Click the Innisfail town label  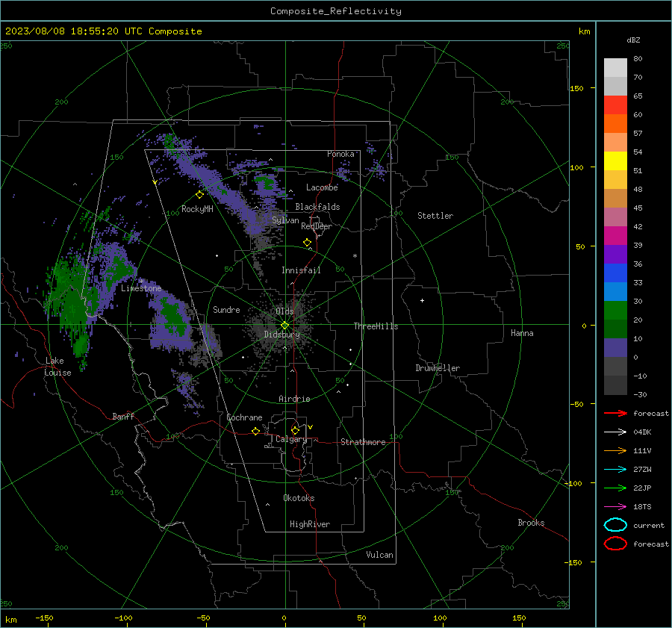point(301,270)
